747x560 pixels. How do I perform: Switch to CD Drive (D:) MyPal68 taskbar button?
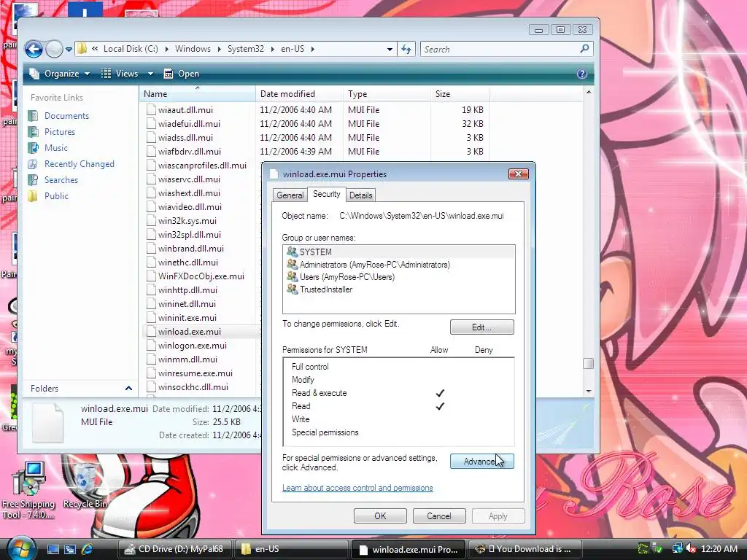pos(174,549)
